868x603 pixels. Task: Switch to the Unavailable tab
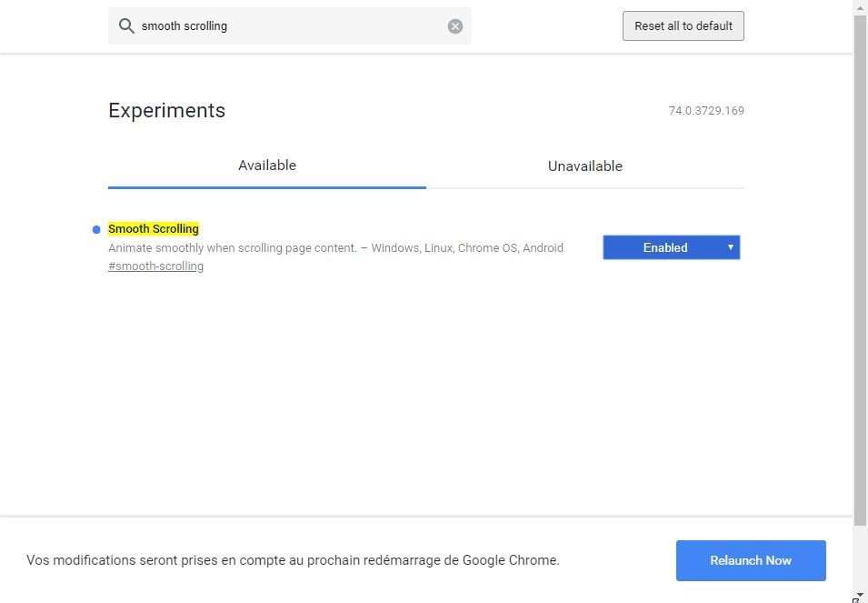[585, 166]
